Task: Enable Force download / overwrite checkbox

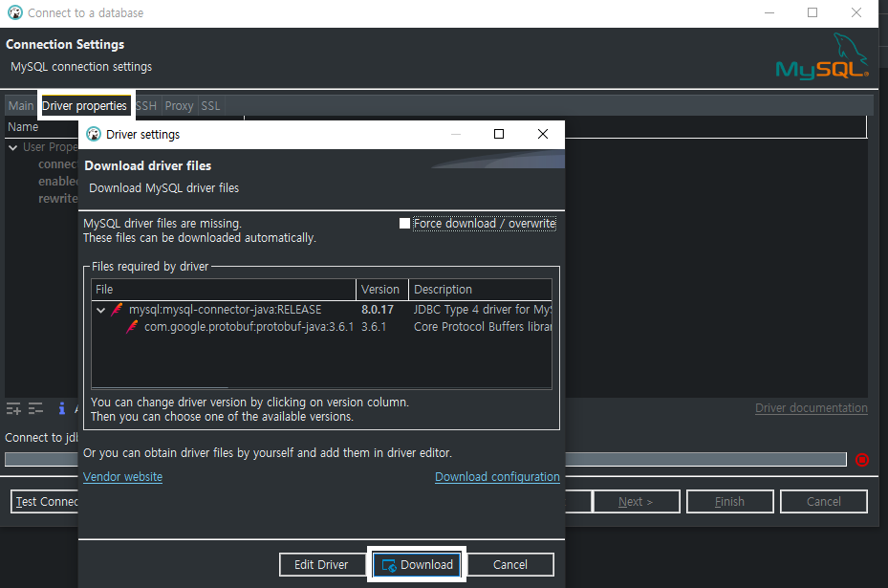Action: pyautogui.click(x=404, y=223)
